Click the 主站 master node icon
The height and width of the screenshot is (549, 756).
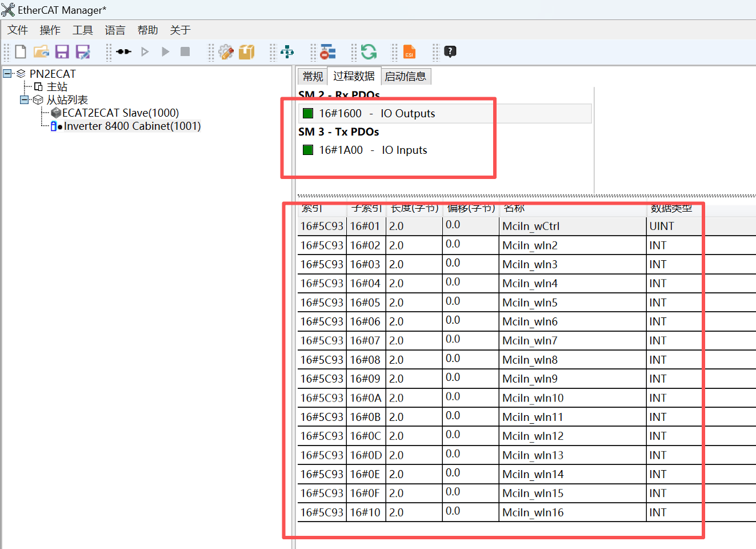(x=38, y=87)
